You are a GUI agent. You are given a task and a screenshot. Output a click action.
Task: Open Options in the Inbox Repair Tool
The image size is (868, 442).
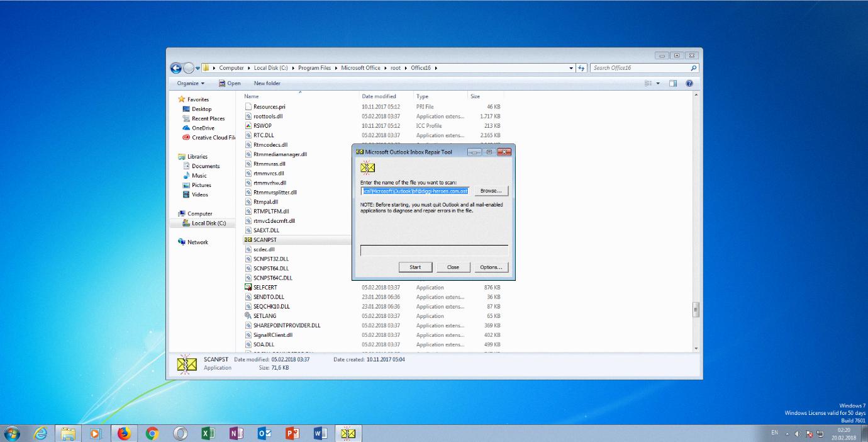click(x=491, y=267)
